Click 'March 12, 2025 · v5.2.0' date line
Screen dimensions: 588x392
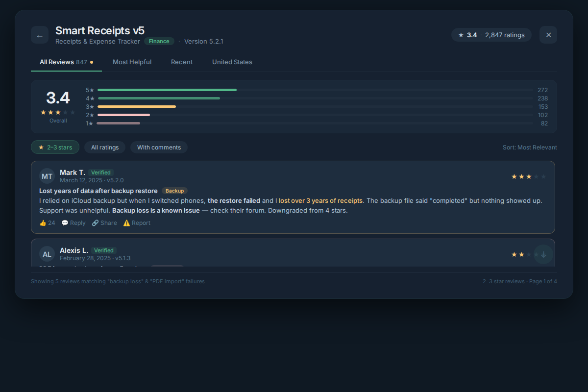coord(92,180)
